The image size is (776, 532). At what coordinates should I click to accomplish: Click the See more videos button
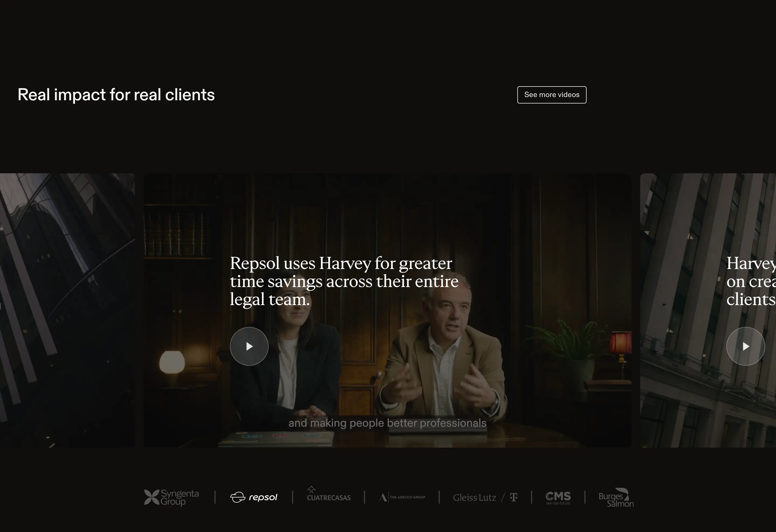coord(552,95)
